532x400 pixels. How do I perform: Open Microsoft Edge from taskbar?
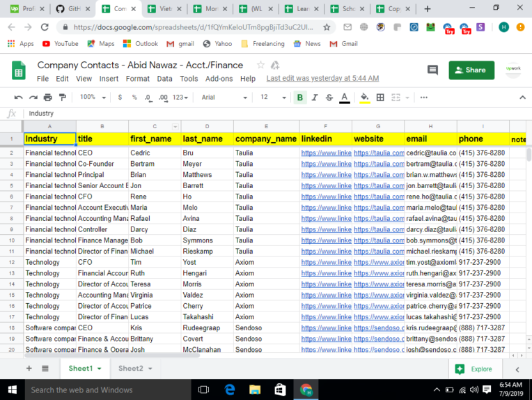(x=230, y=390)
